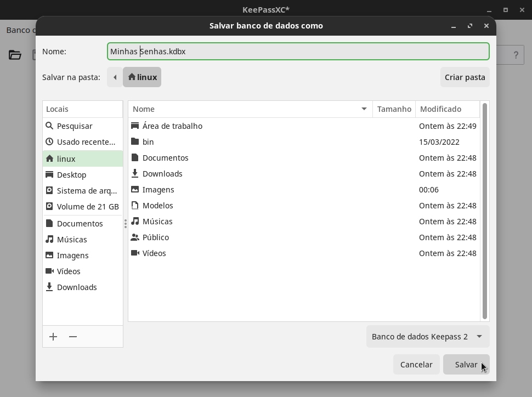Click the sidebar pane divider handle
532x397 pixels.
(x=126, y=224)
